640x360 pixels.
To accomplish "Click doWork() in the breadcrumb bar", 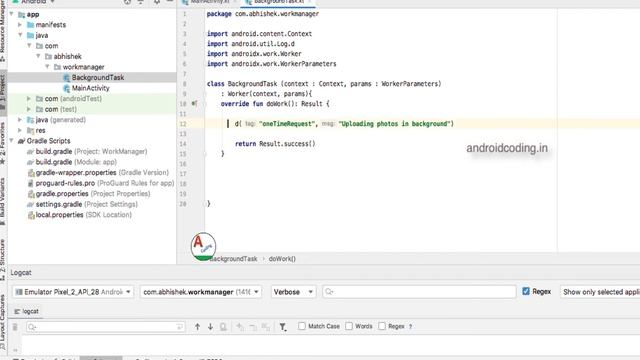I will (x=282, y=259).
